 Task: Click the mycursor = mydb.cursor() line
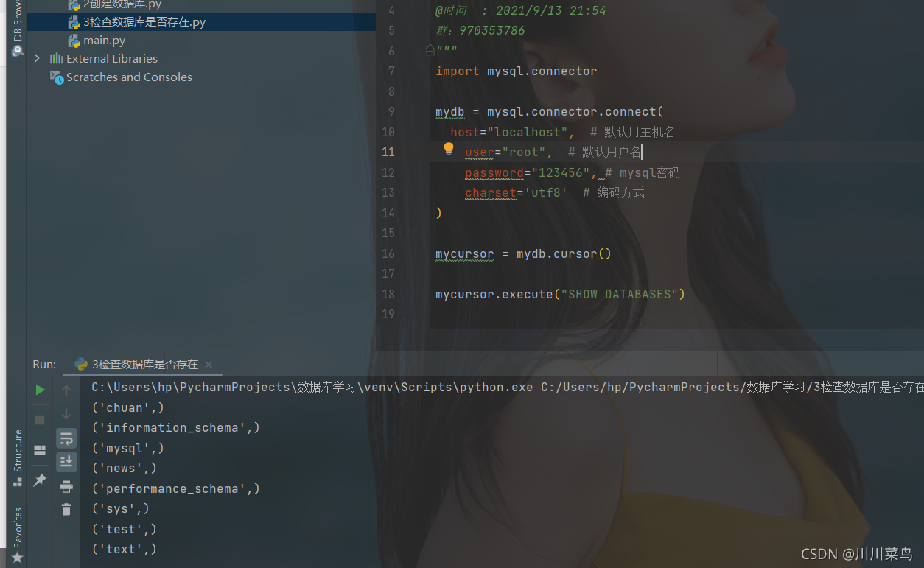[x=523, y=253]
